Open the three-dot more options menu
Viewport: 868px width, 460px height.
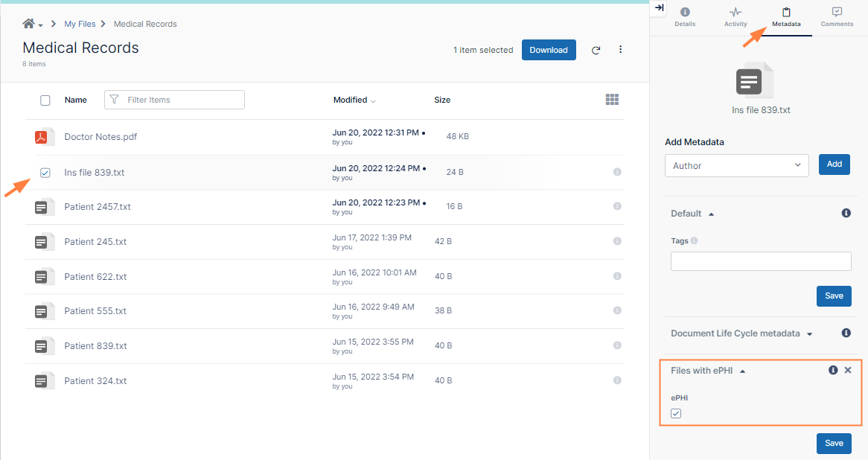[621, 50]
